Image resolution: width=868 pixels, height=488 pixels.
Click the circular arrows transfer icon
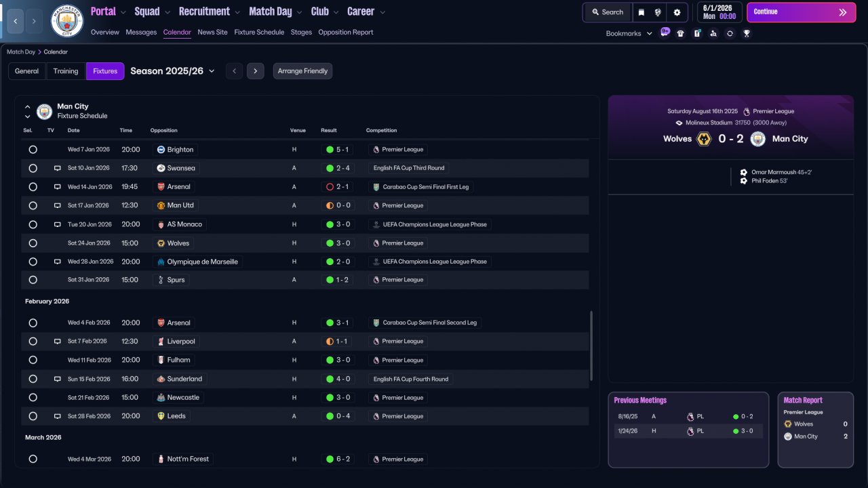730,33
